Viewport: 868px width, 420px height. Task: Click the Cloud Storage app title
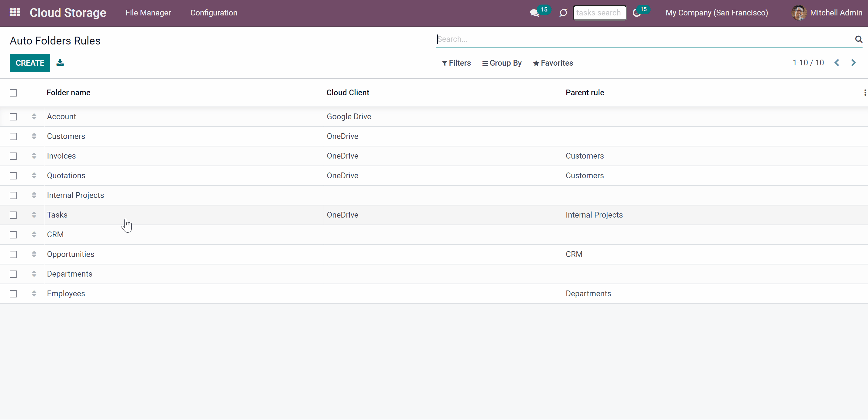pos(68,13)
